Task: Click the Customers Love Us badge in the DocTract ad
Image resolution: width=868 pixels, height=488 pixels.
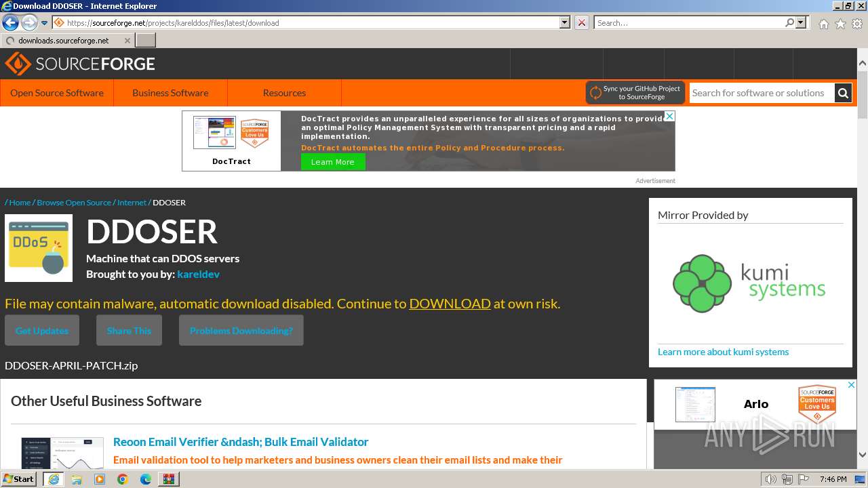Action: point(255,134)
